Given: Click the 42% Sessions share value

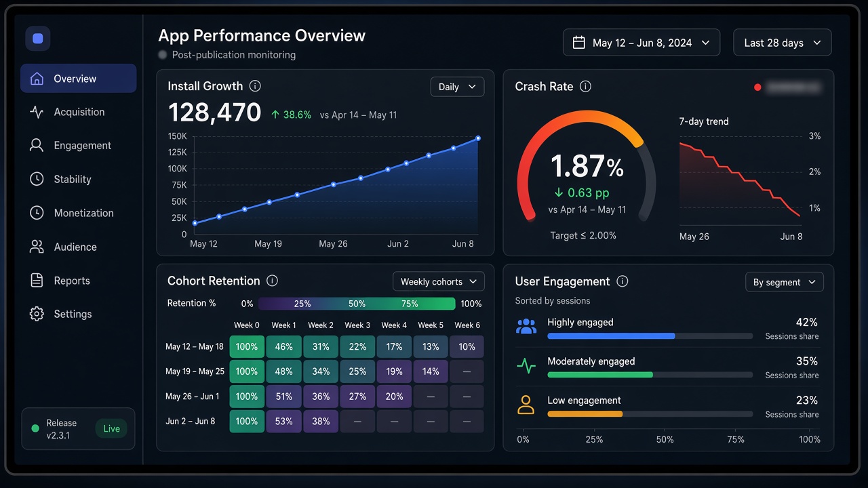Looking at the screenshot, I should pyautogui.click(x=807, y=322).
